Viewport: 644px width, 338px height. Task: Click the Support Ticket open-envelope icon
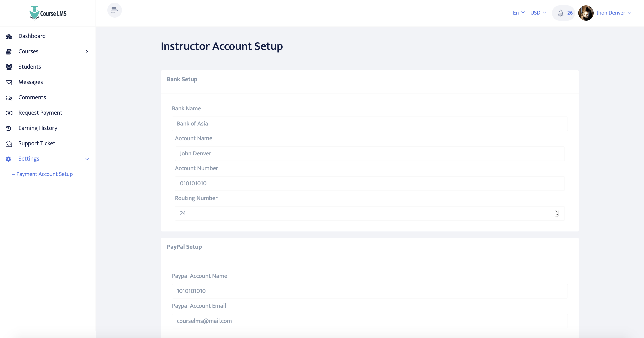click(9, 144)
